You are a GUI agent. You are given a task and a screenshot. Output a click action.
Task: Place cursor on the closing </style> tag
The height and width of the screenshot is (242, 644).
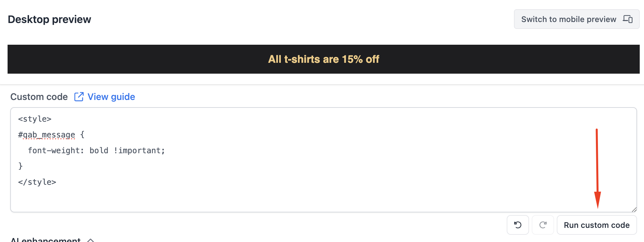tap(37, 182)
